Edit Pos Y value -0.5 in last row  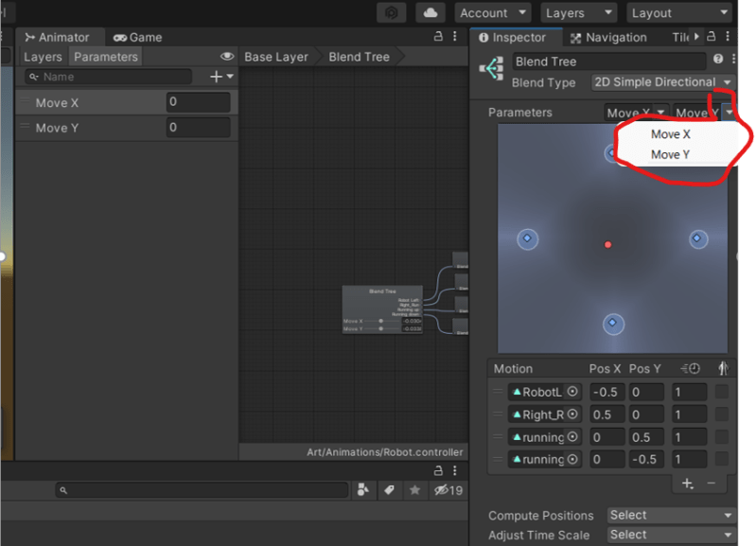tap(646, 460)
